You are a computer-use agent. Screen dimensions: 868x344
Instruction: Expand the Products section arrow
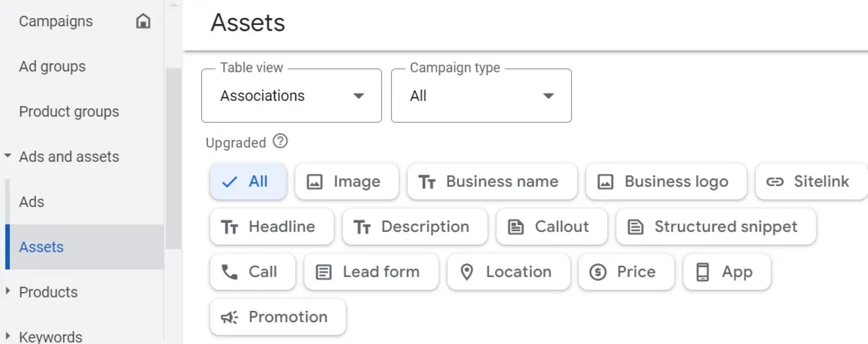coord(8,292)
